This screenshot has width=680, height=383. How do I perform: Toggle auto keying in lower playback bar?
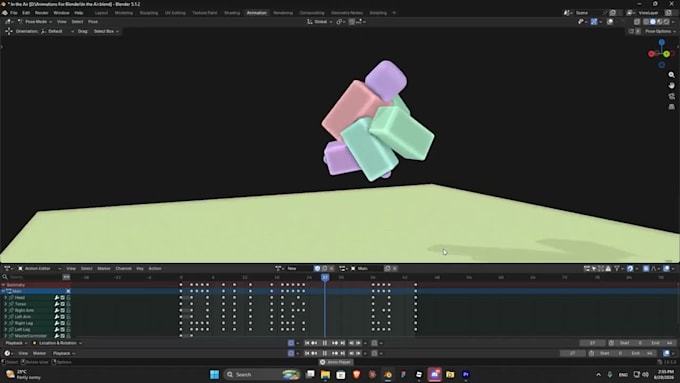pyautogui.click(x=291, y=354)
